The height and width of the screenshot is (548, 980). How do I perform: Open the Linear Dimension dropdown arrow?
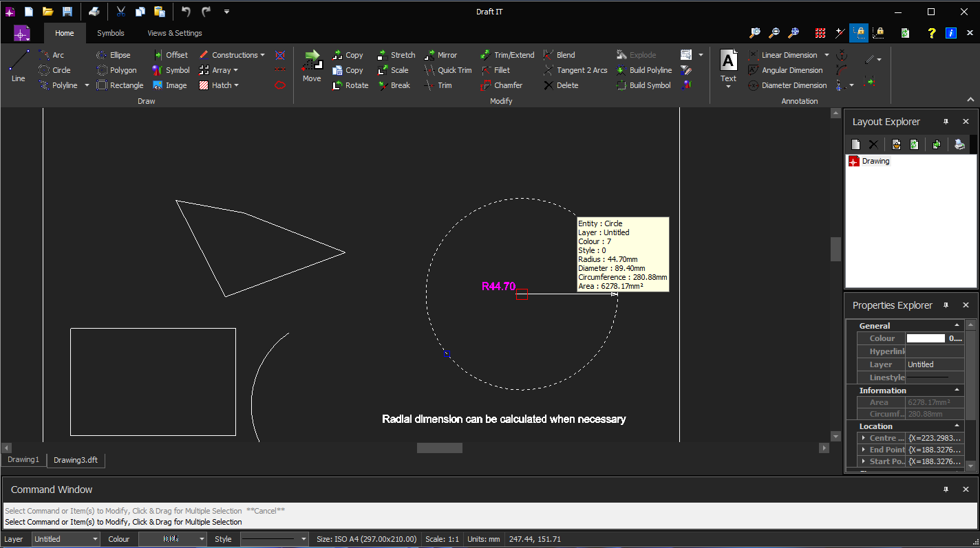click(x=827, y=55)
